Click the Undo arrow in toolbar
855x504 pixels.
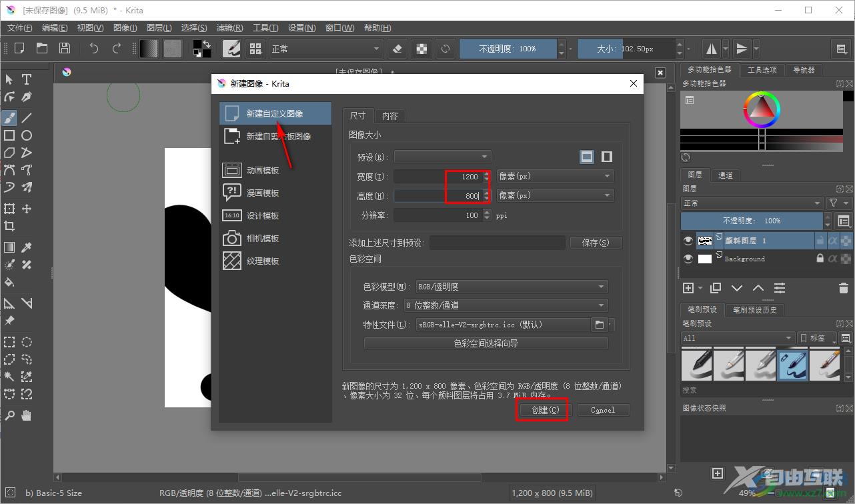coord(94,48)
